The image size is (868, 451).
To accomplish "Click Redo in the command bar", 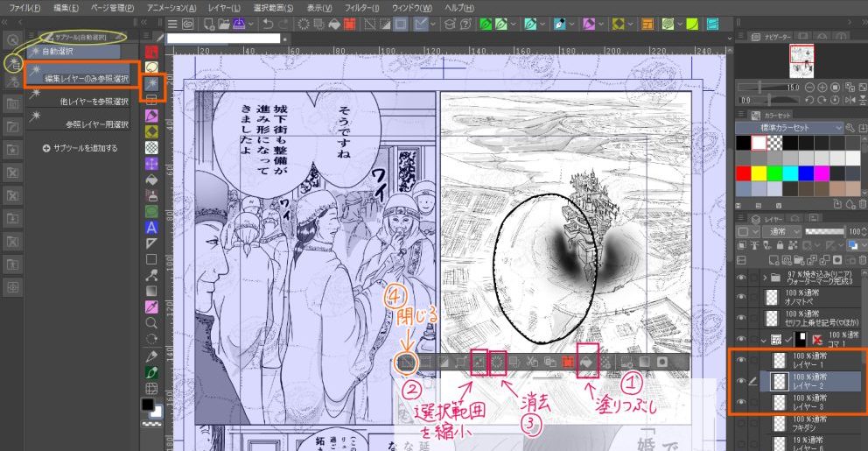I will (x=285, y=24).
